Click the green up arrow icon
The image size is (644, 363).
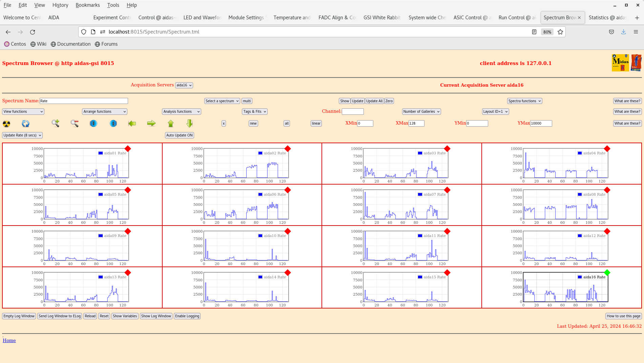171,124
